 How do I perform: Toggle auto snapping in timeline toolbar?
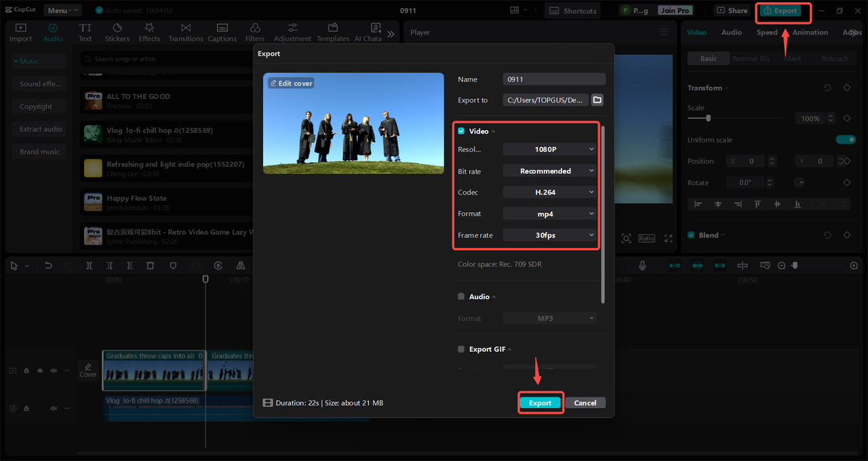click(696, 266)
